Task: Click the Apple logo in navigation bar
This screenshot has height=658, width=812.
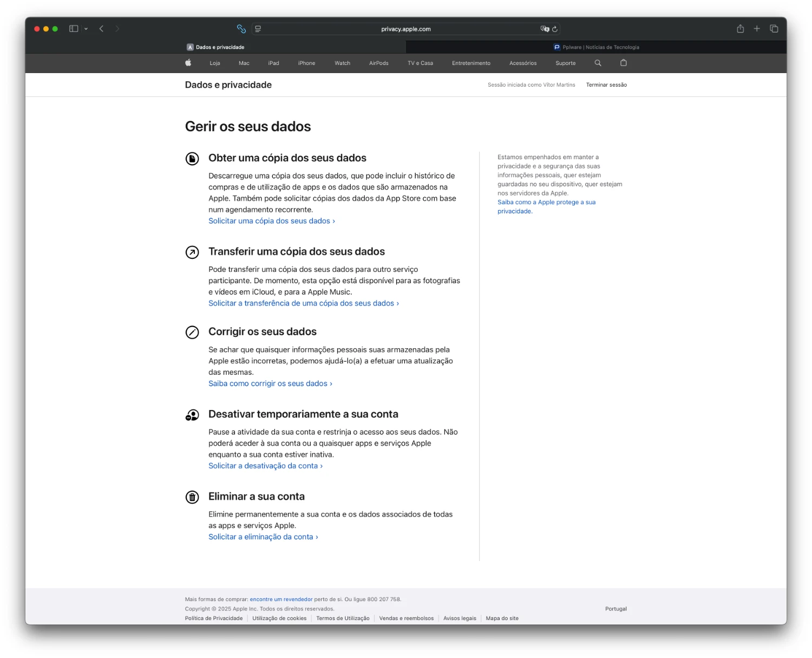Action: click(x=188, y=63)
